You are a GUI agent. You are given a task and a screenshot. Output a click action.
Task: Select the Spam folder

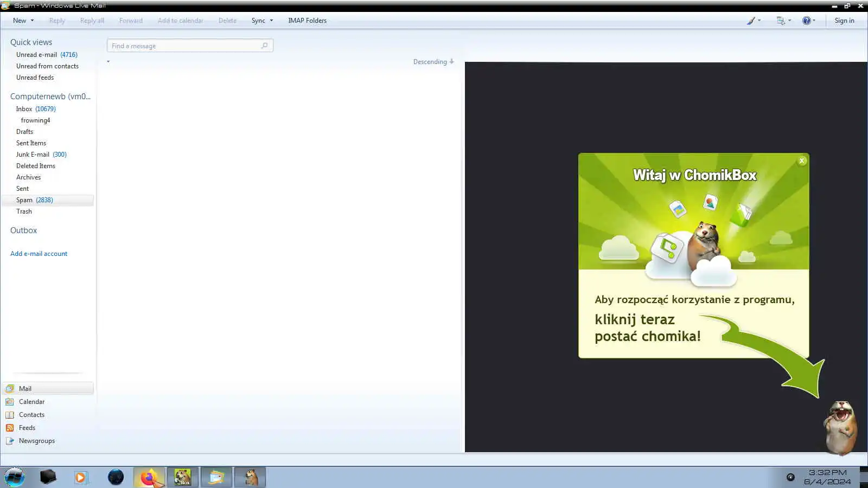pyautogui.click(x=47, y=200)
